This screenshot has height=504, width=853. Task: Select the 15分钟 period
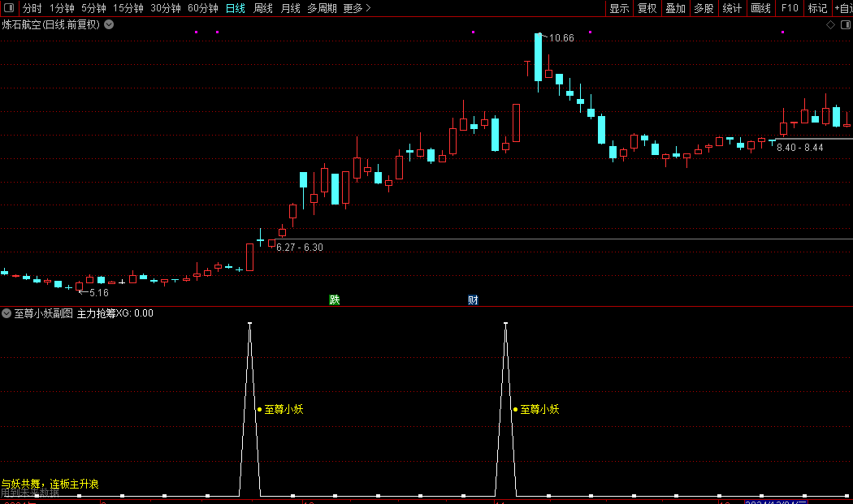point(128,8)
